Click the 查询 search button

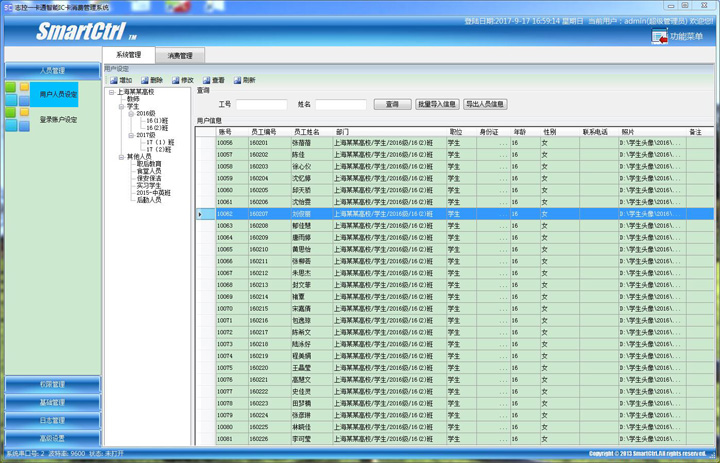(392, 104)
